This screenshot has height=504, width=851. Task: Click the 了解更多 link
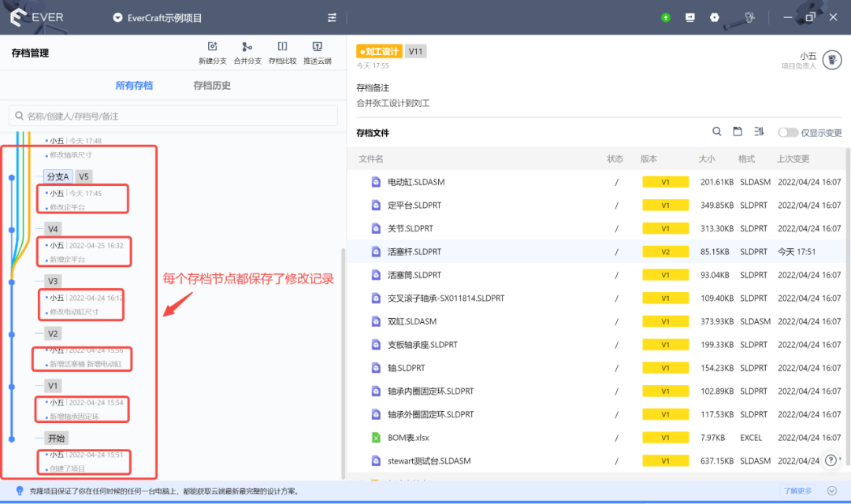tap(797, 491)
